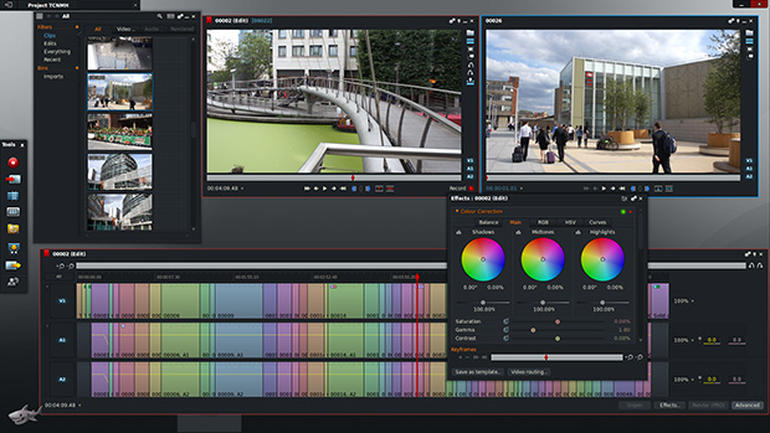Viewport: 770px width, 433px height.
Task: Select the Edits filter in the bin list
Action: [51, 43]
